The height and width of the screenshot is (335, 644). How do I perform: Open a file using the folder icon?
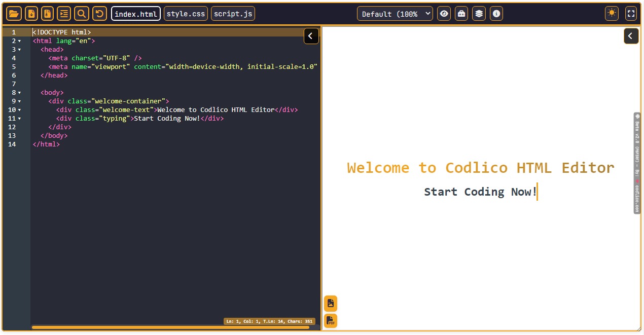[14, 14]
